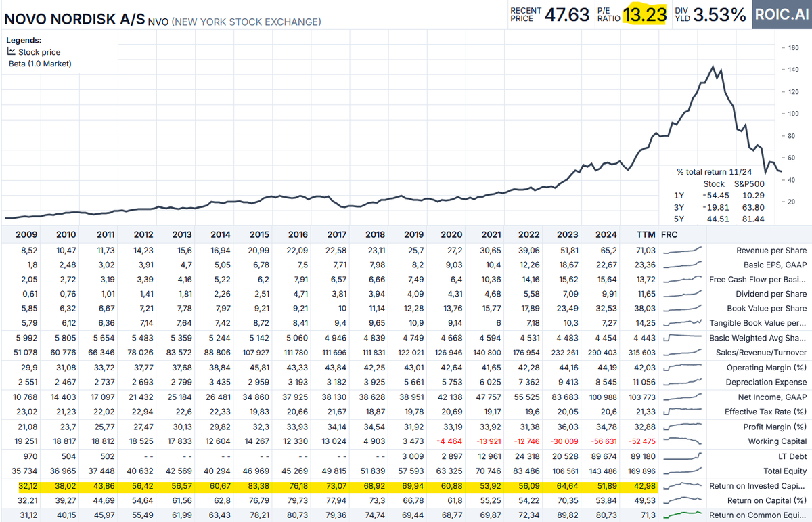Select the 2024 year column header

(606, 234)
